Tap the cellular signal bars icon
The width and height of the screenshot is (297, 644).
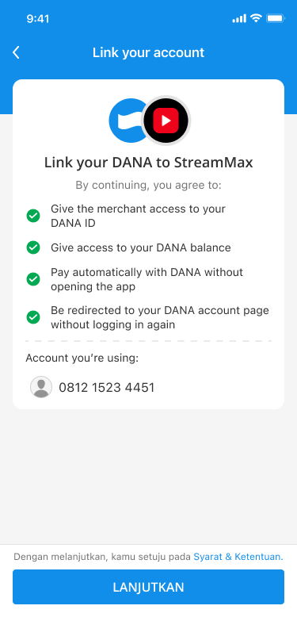point(239,18)
